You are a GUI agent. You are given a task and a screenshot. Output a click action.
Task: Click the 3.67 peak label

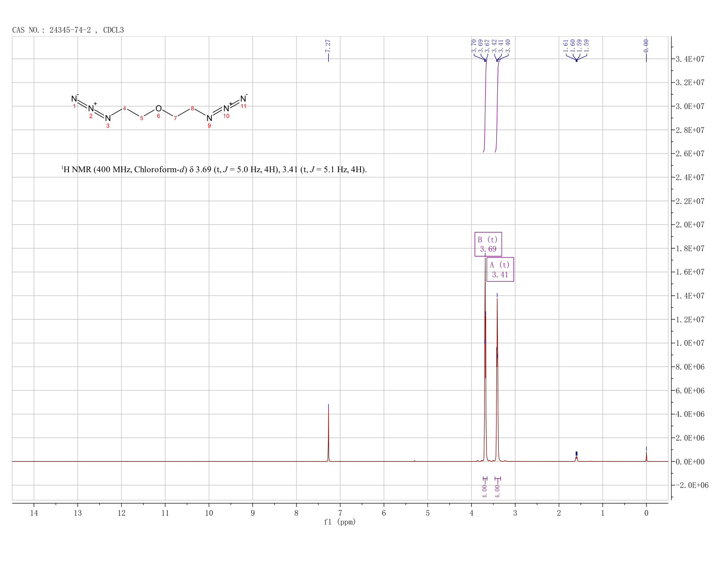(x=487, y=45)
